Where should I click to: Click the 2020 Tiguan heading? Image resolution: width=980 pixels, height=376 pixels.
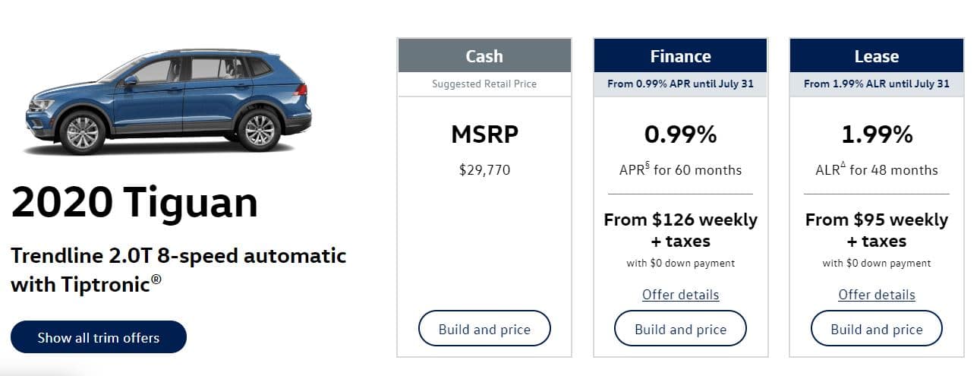pos(134,202)
